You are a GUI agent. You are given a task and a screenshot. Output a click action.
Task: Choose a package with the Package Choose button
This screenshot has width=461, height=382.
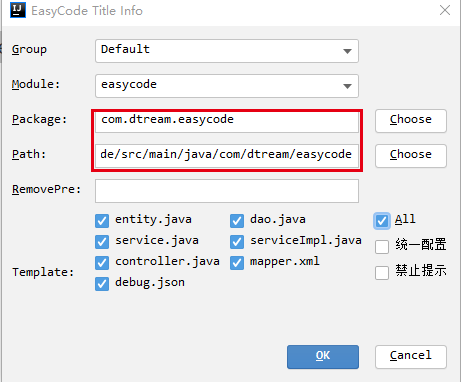pyautogui.click(x=411, y=121)
